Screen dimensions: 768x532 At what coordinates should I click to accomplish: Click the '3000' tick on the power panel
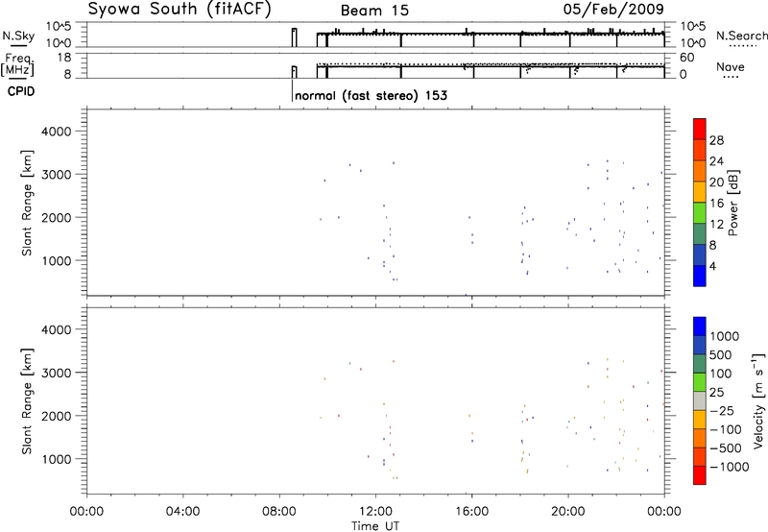pyautogui.click(x=57, y=175)
